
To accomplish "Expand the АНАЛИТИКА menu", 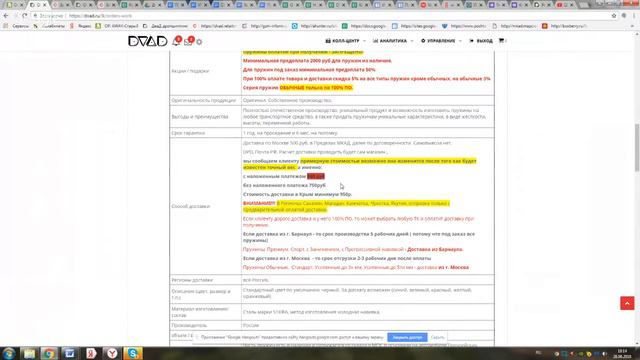I will (x=393, y=41).
